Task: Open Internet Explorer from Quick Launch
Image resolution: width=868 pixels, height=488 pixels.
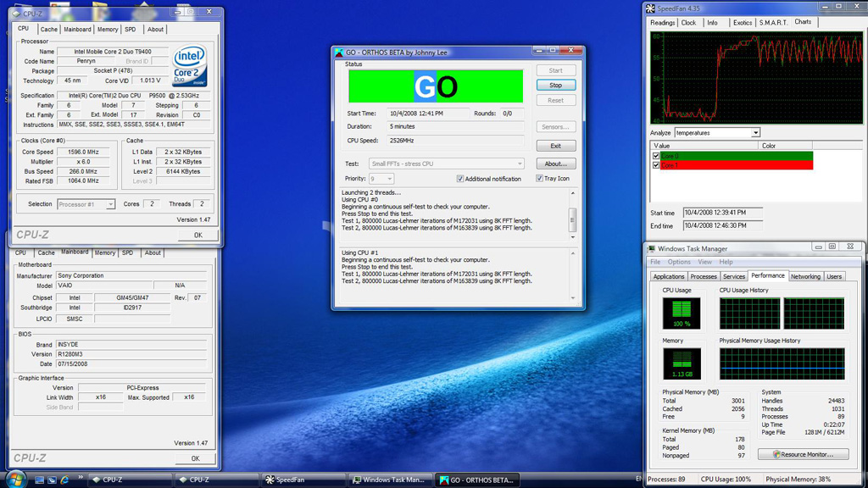Action: tap(65, 480)
